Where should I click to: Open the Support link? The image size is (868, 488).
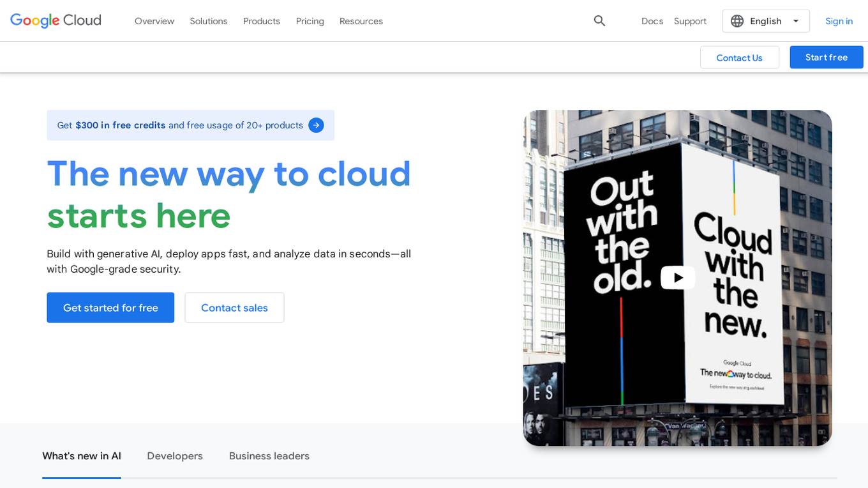click(690, 21)
